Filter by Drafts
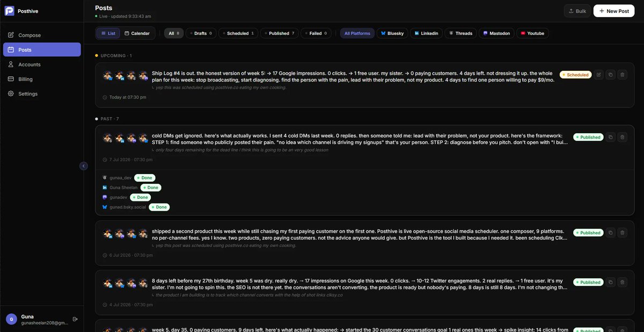This screenshot has height=332, width=644. 201,33
